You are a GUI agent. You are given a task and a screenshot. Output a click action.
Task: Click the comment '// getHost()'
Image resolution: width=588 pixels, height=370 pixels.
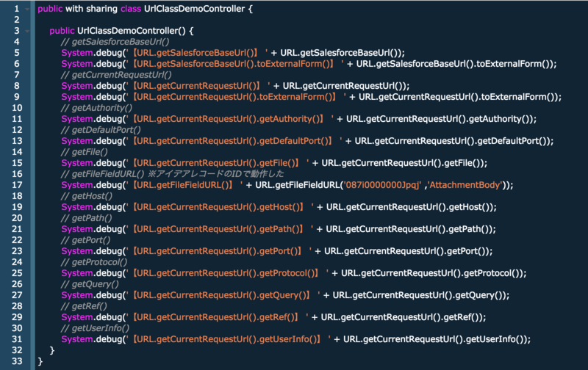87,196
